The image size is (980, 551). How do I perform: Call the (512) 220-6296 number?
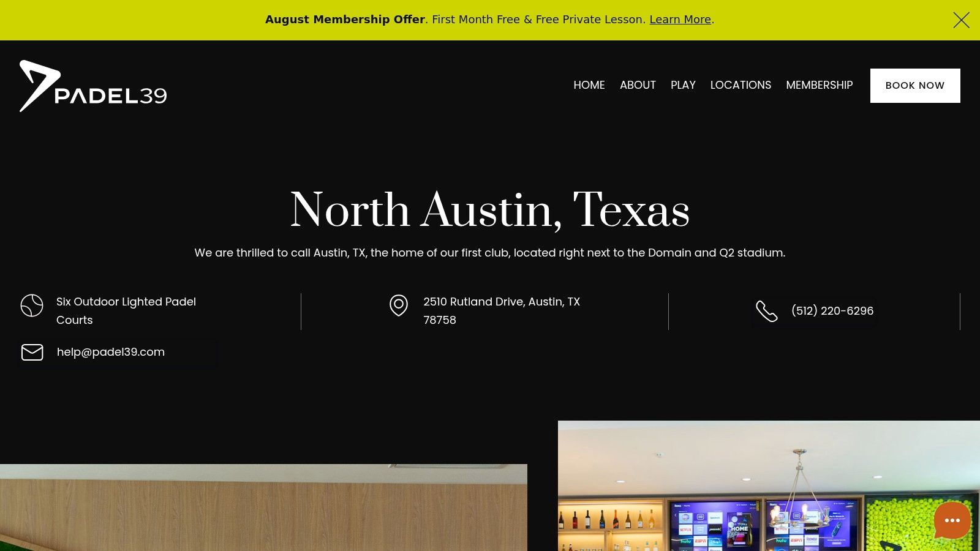[832, 311]
